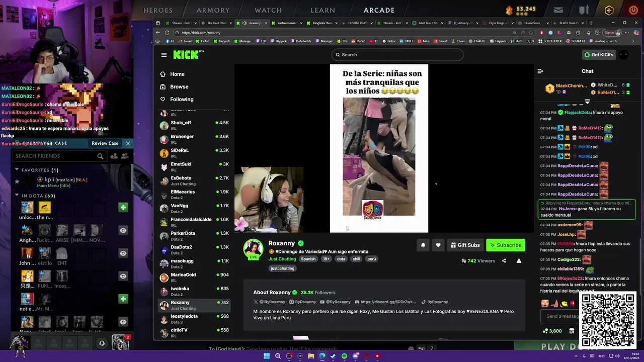Screen dimensions: 644x362
Task: Open Roxanny's X profile @IByRoxanny
Action: 269,302
